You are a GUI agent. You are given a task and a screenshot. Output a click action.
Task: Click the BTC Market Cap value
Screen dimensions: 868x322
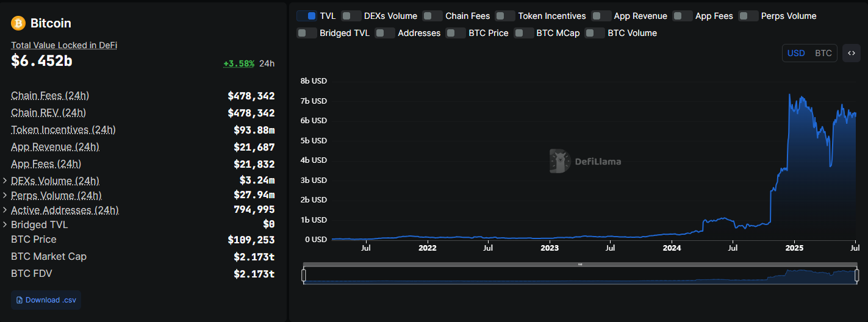pos(254,257)
